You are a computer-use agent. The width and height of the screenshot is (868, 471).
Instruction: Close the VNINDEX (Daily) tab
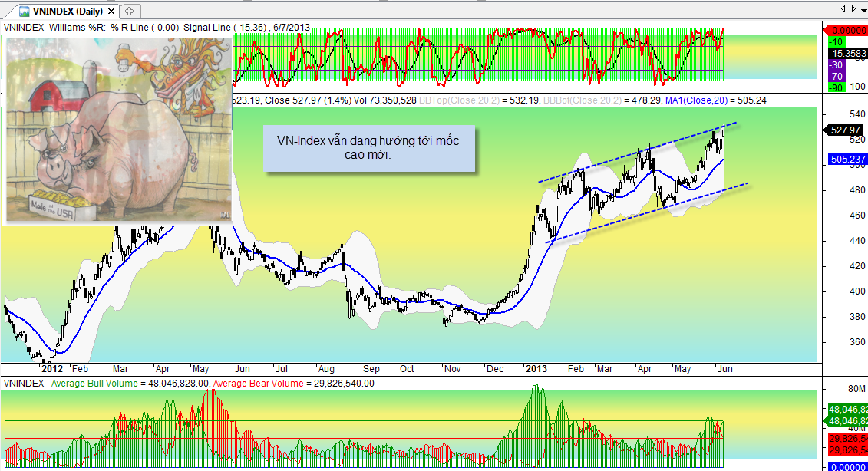click(111, 11)
